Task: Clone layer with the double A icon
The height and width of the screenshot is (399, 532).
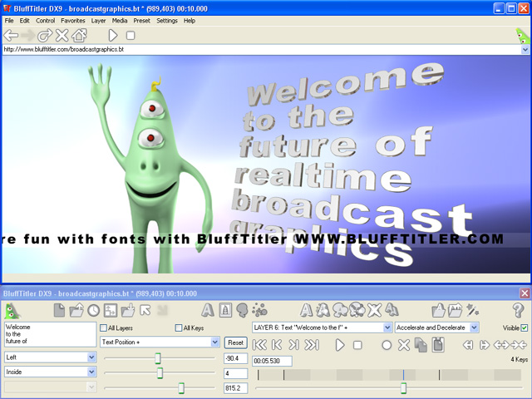Action: [x=392, y=310]
